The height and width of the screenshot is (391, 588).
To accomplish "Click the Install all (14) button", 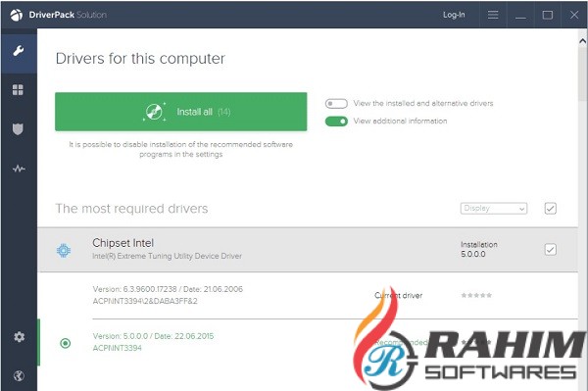I will [x=180, y=112].
